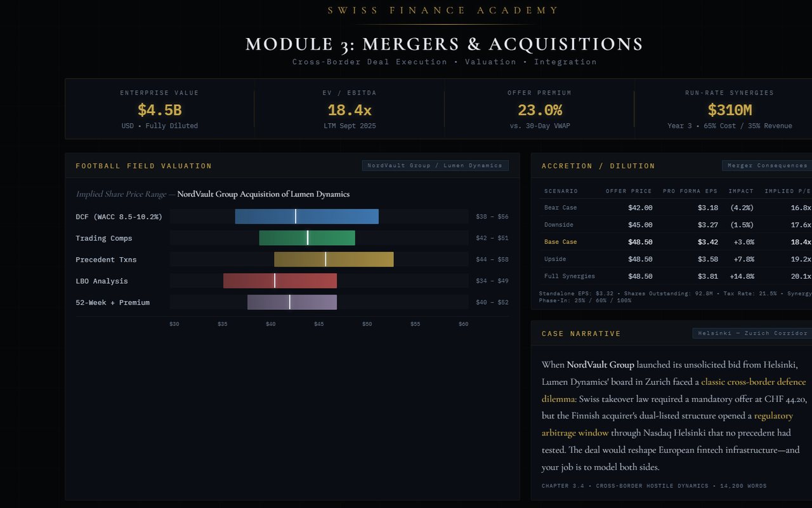Viewport: 812px width, 508px height.
Task: Select the Merger Consequences badge
Action: tap(767, 166)
